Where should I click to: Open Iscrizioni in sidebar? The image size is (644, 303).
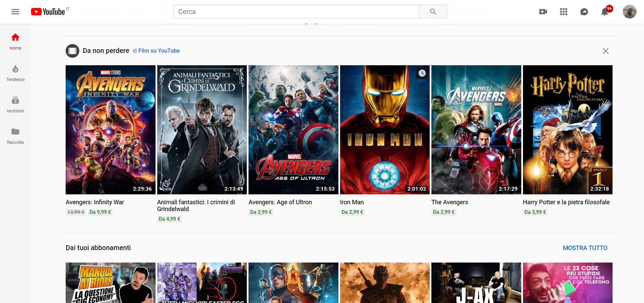pyautogui.click(x=15, y=105)
